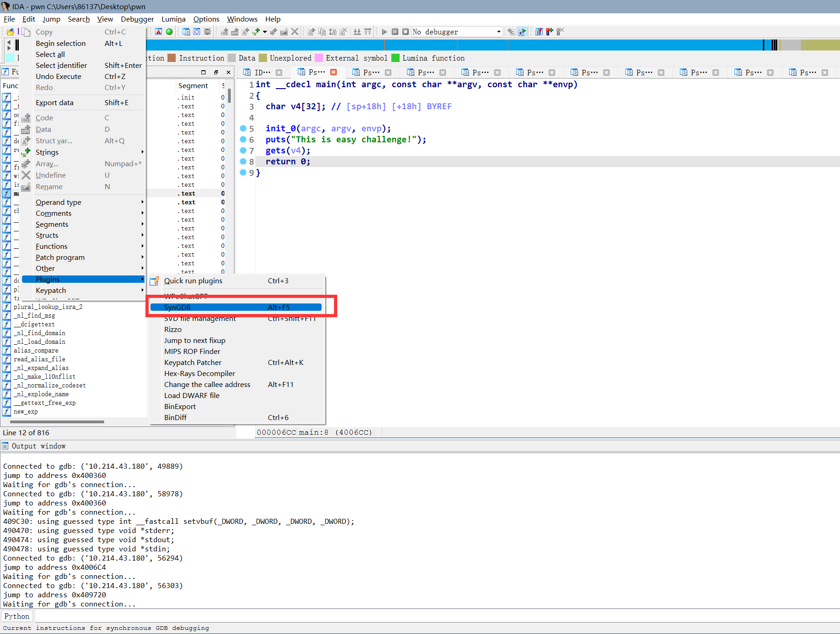This screenshot has height=634, width=840.
Task: Maximize the Functions panel
Action: [204, 72]
